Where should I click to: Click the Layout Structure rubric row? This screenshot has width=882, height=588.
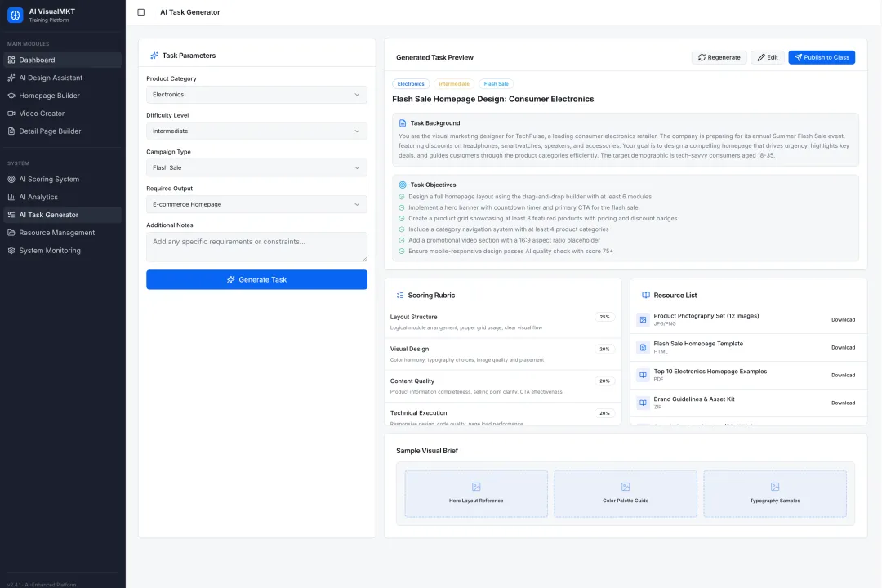click(x=503, y=322)
